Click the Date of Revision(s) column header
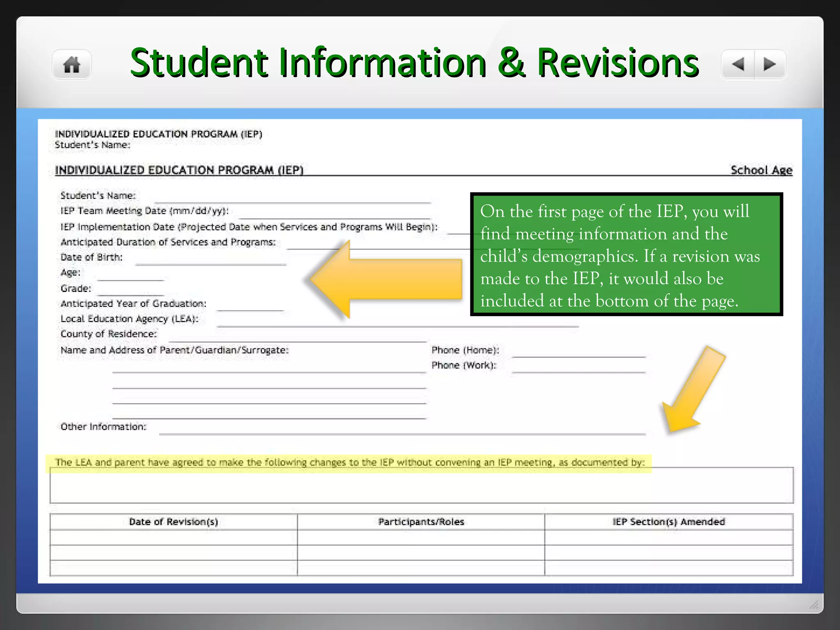Viewport: 840px width, 630px height. pyautogui.click(x=173, y=522)
